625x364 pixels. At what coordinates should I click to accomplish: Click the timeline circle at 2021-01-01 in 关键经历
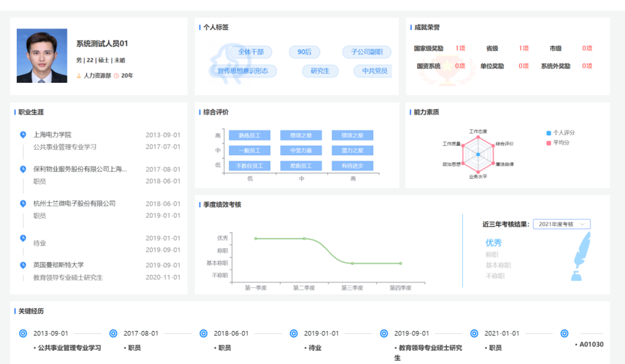click(473, 333)
